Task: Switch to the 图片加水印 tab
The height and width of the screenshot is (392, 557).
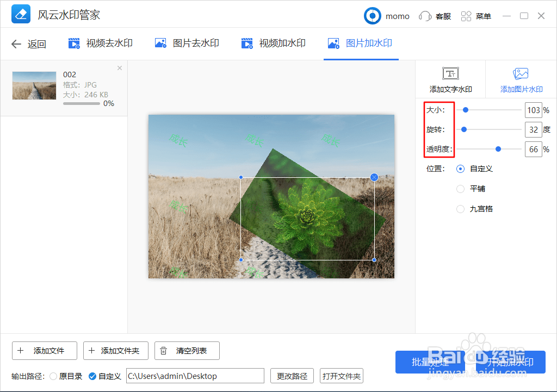Action: (361, 44)
